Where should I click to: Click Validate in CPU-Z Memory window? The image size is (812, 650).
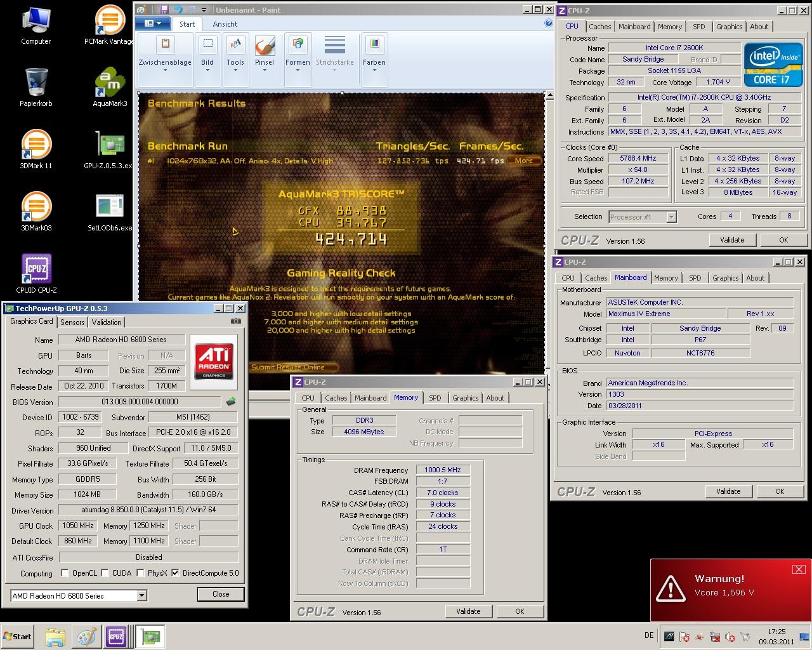[468, 611]
